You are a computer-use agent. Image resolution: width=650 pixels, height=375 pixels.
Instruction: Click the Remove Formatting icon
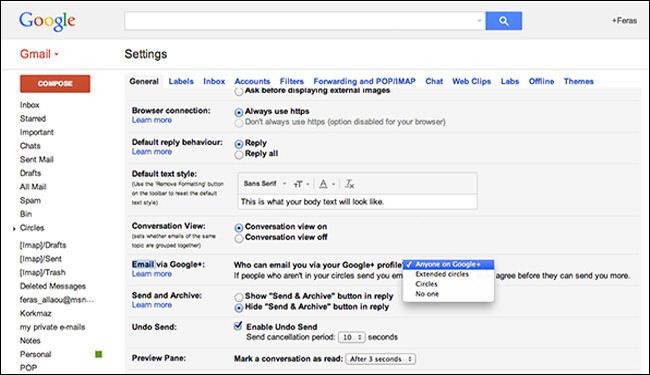pos(349,184)
